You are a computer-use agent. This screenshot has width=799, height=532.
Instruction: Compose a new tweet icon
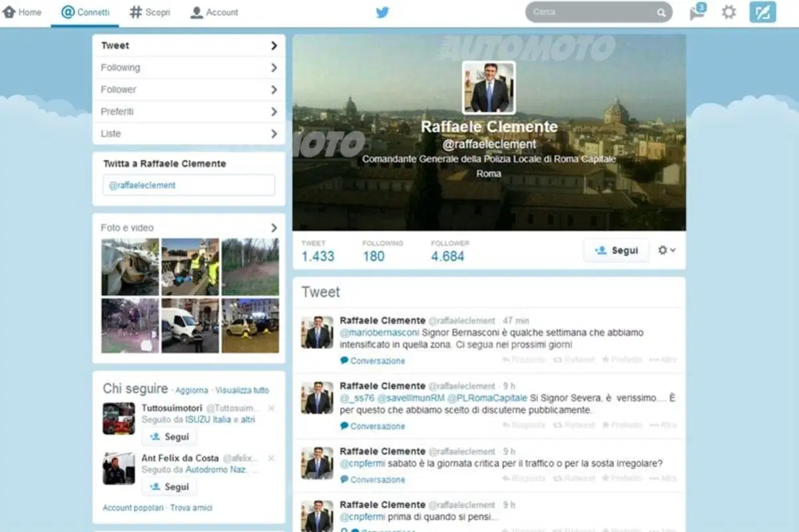762,12
